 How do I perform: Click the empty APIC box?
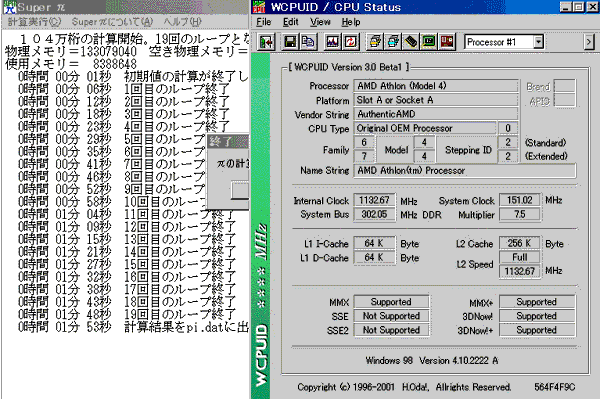click(x=564, y=101)
